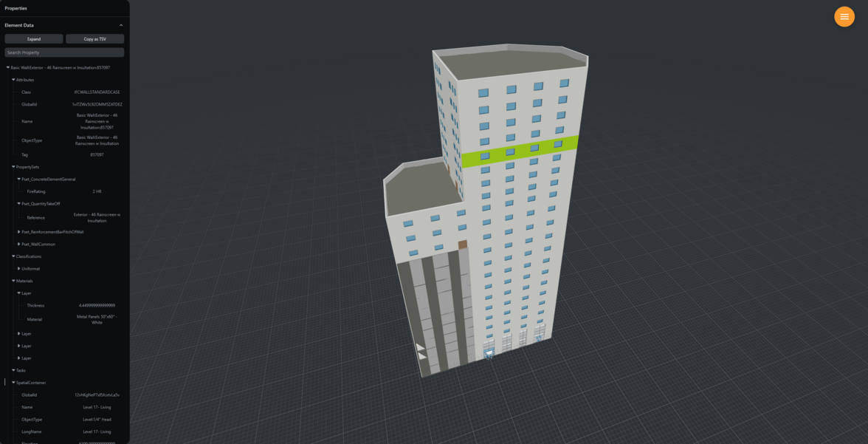The image size is (868, 444).
Task: Expand the Uniformat classification node
Action: click(19, 269)
